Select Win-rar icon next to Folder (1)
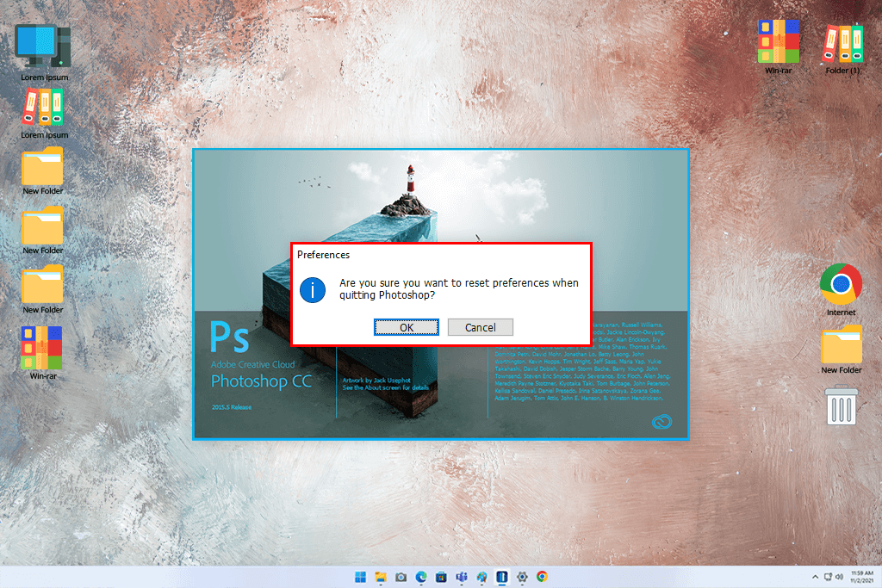This screenshot has height=588, width=882. click(779, 47)
